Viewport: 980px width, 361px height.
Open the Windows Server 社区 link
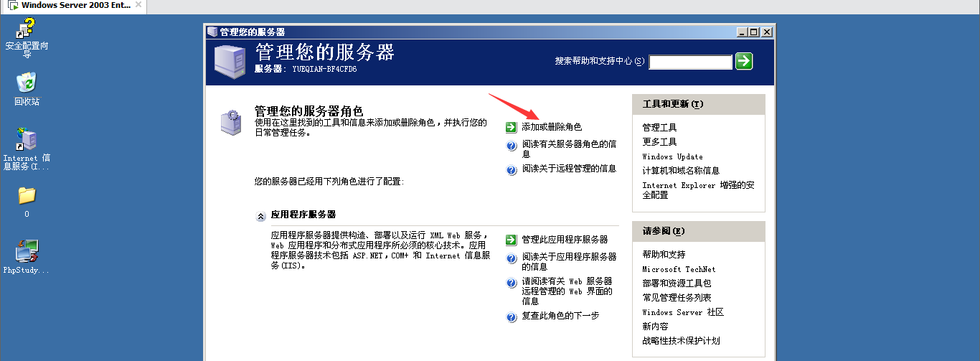[x=683, y=312]
